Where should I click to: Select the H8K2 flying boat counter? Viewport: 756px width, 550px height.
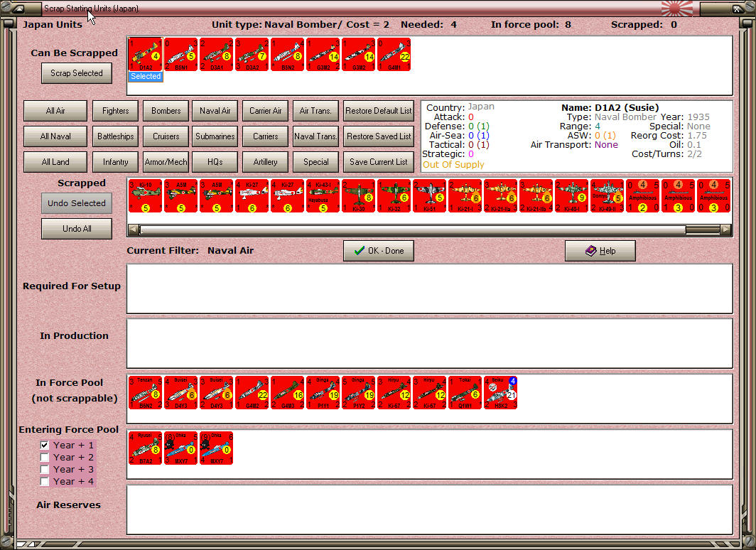click(501, 393)
